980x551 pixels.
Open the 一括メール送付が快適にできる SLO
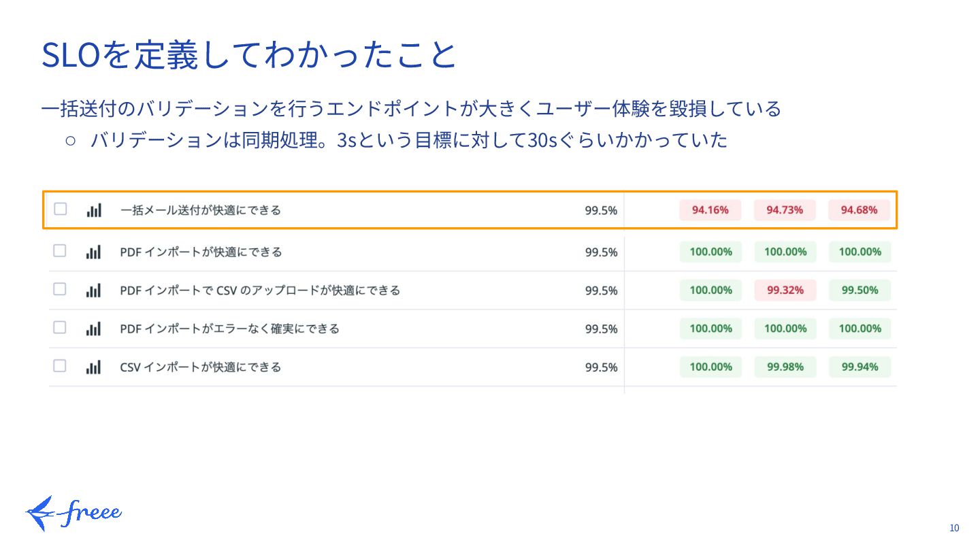point(200,210)
